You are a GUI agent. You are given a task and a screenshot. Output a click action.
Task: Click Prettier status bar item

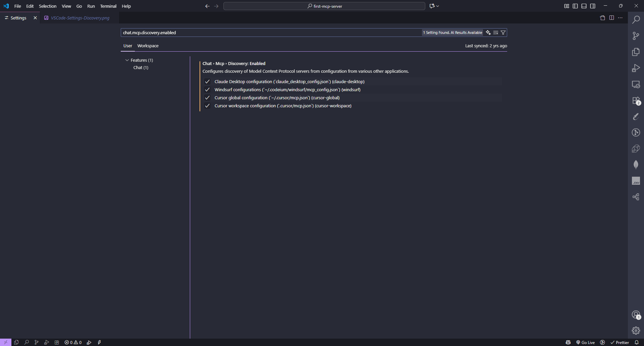[x=620, y=342]
